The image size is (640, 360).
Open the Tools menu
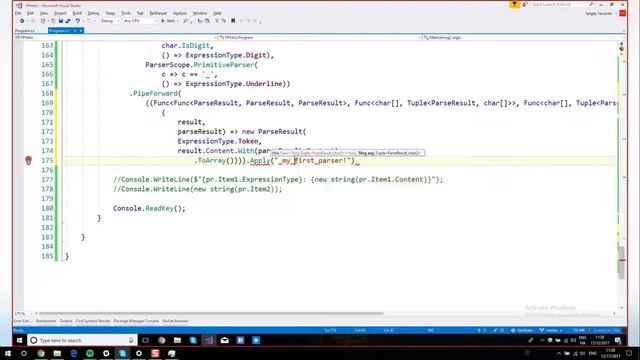pyautogui.click(x=126, y=13)
